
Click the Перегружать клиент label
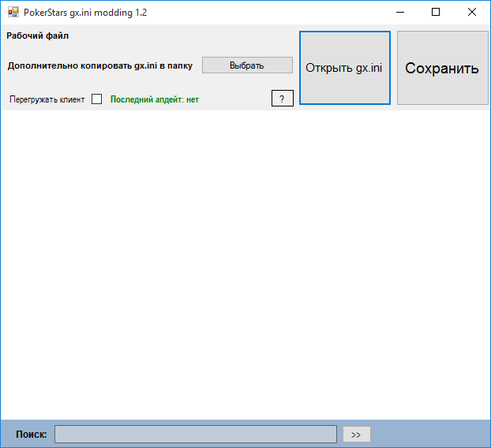tap(47, 99)
